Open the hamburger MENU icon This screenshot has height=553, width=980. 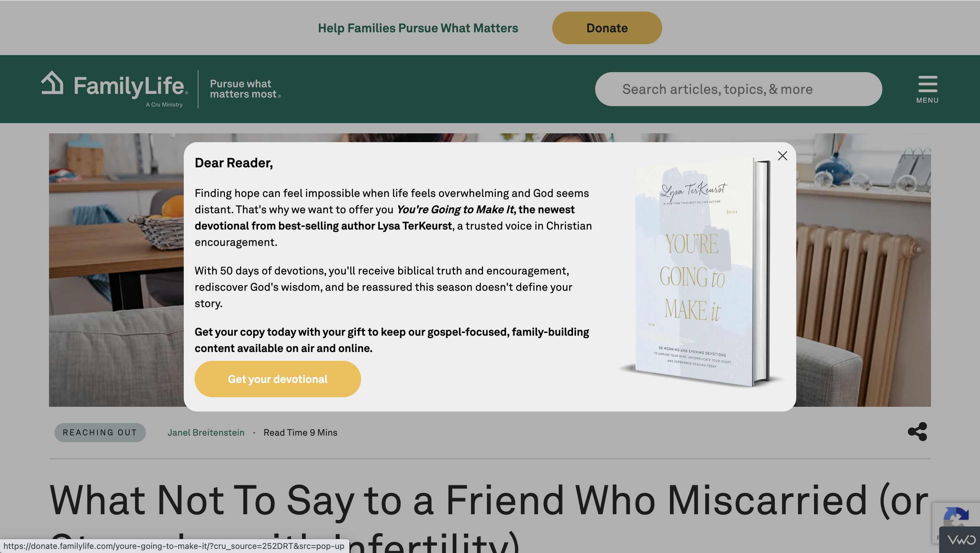click(x=928, y=84)
